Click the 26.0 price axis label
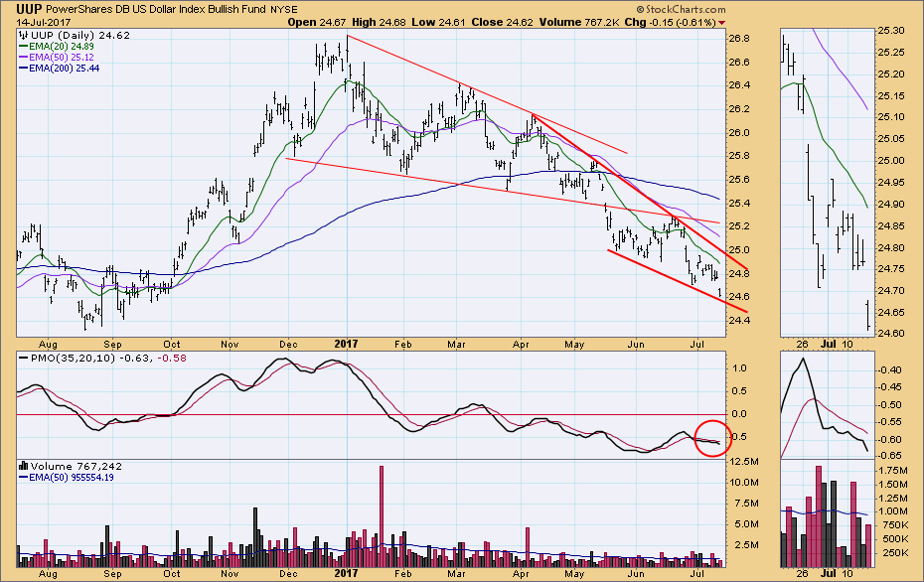 (x=739, y=132)
